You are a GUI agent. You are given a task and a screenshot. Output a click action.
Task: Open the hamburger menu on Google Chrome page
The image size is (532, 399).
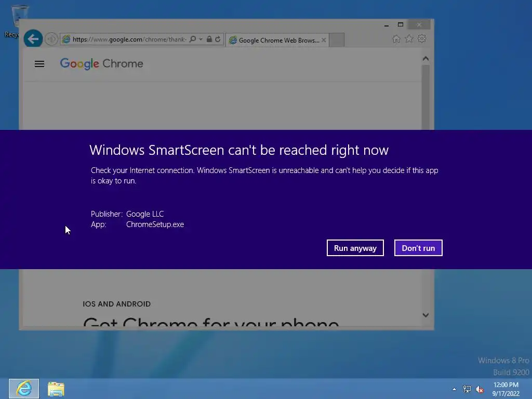coord(39,64)
